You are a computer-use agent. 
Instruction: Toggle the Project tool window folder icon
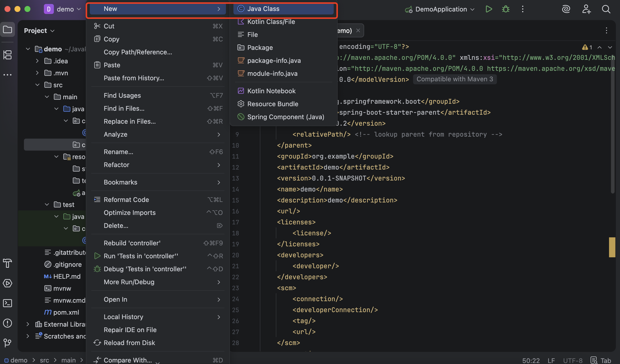pyautogui.click(x=7, y=30)
